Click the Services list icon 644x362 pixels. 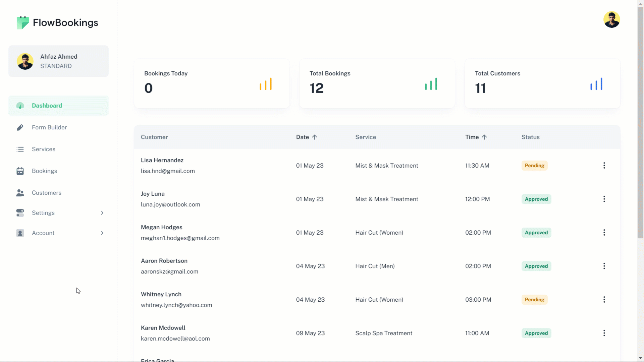click(x=20, y=149)
